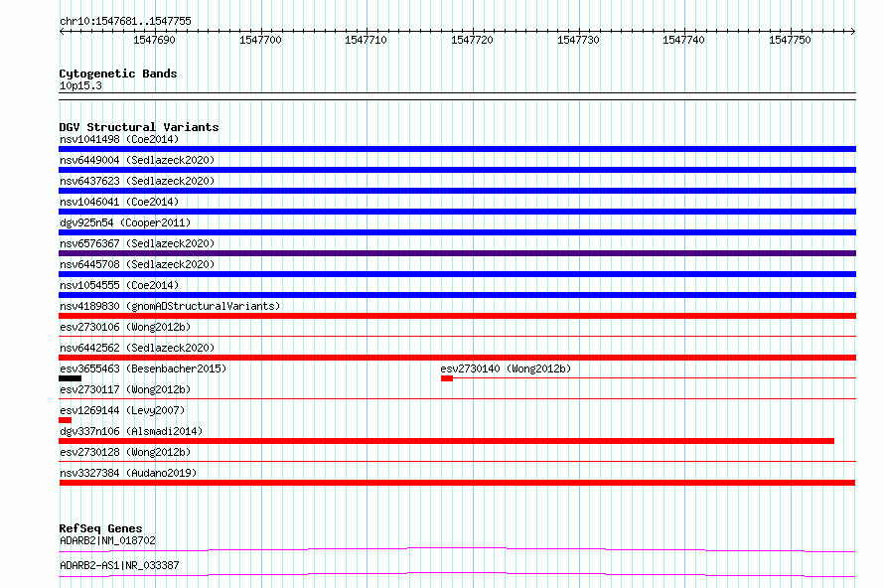Click the 1547710 ruler position
This screenshot has height=588, width=884.
pyautogui.click(x=366, y=40)
